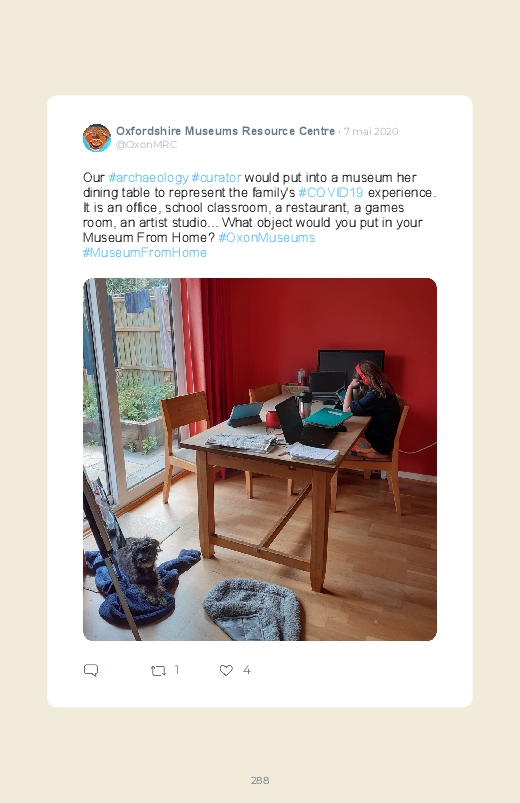Click the reply speech bubble icon
Screen dimensions: 520x803
point(91,670)
